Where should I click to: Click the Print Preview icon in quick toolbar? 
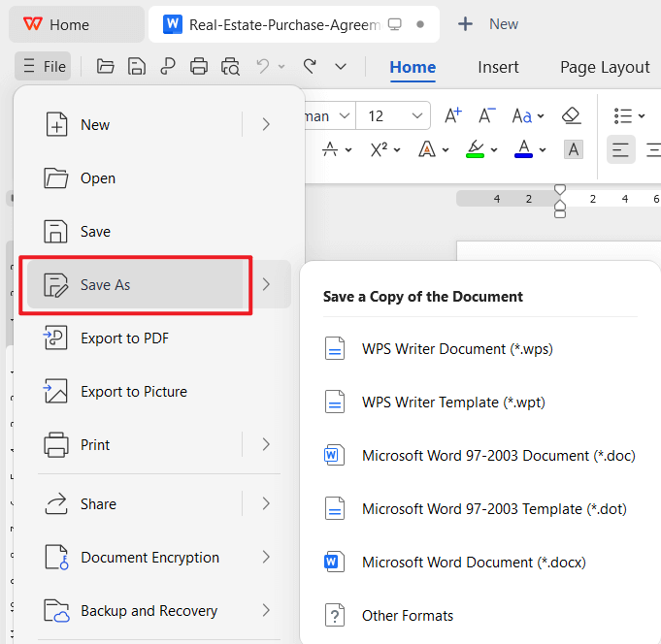click(231, 67)
